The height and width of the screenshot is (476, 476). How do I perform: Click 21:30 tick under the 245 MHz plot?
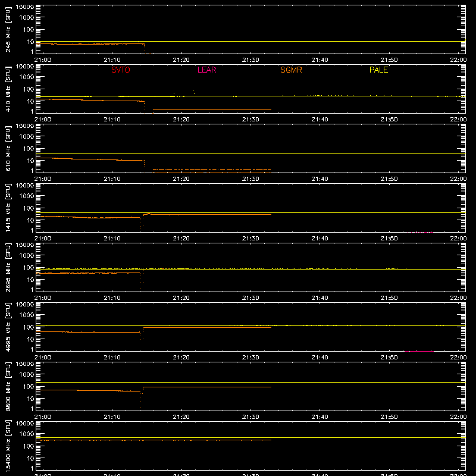250,60
